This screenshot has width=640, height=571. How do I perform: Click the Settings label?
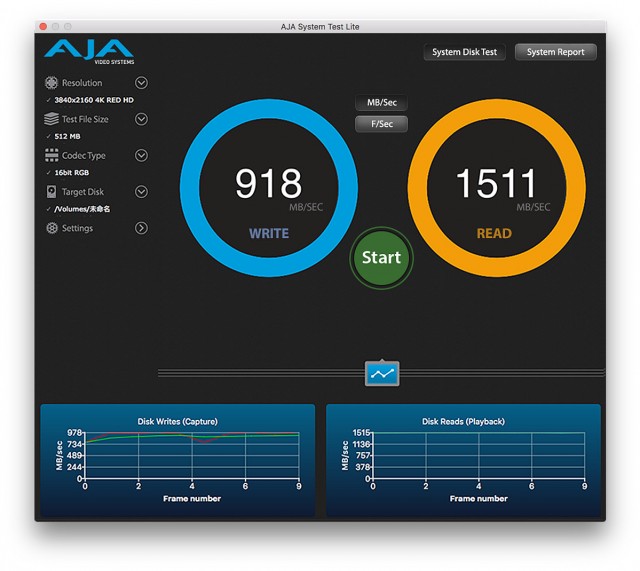coord(77,228)
